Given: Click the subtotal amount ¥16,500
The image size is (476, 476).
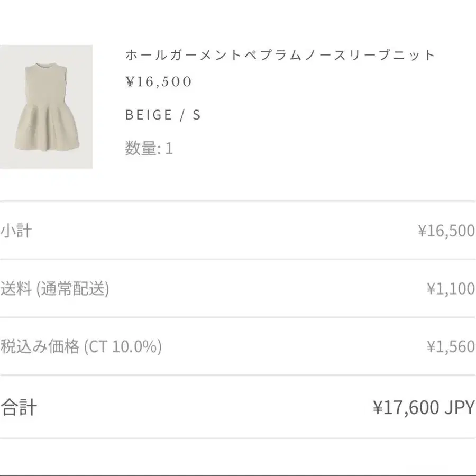Looking at the screenshot, I should (x=446, y=231).
